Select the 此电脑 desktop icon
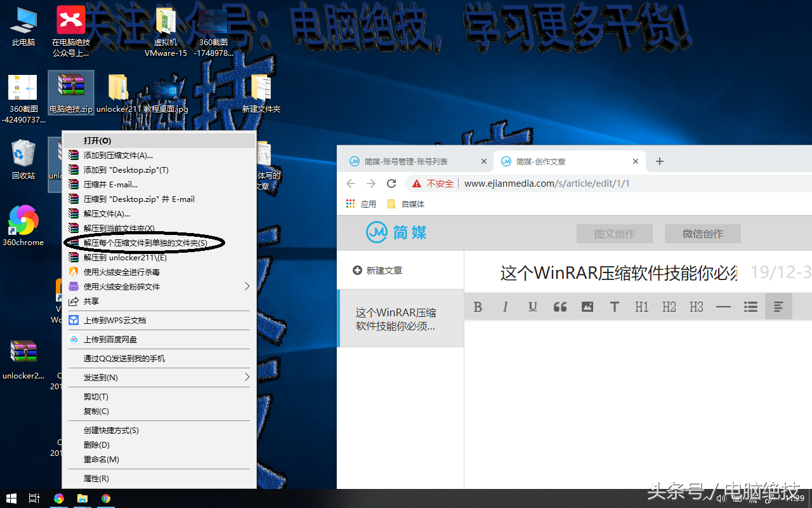Image resolution: width=812 pixels, height=508 pixels. (23, 27)
